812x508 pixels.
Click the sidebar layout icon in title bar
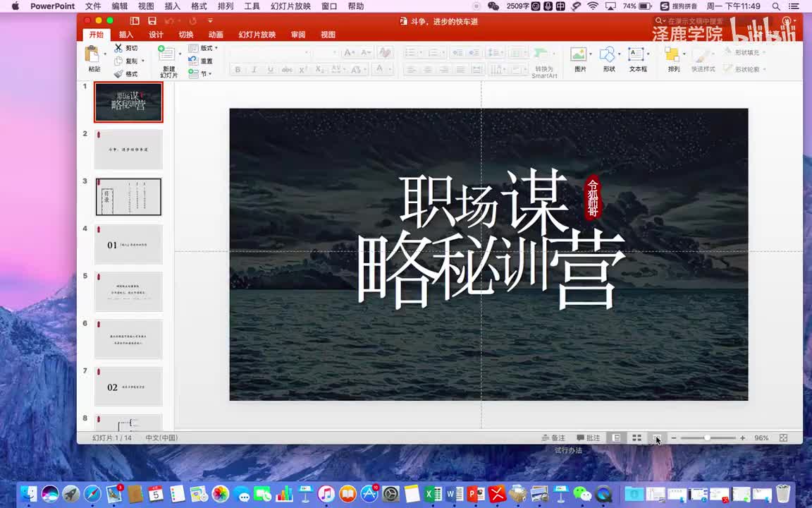(135, 21)
